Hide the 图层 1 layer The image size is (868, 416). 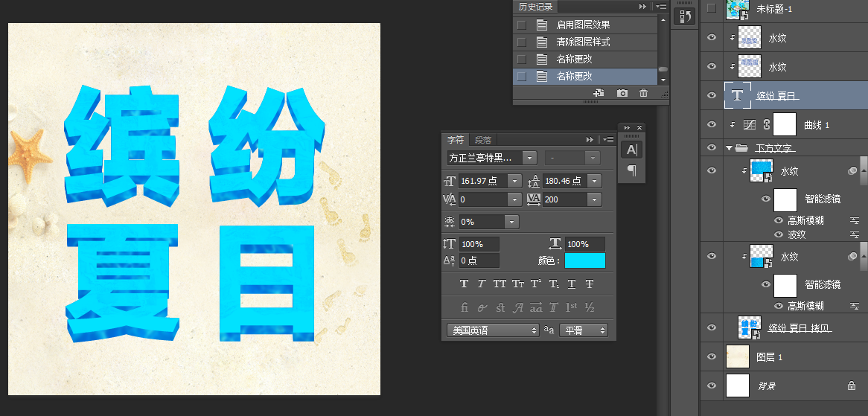[712, 356]
